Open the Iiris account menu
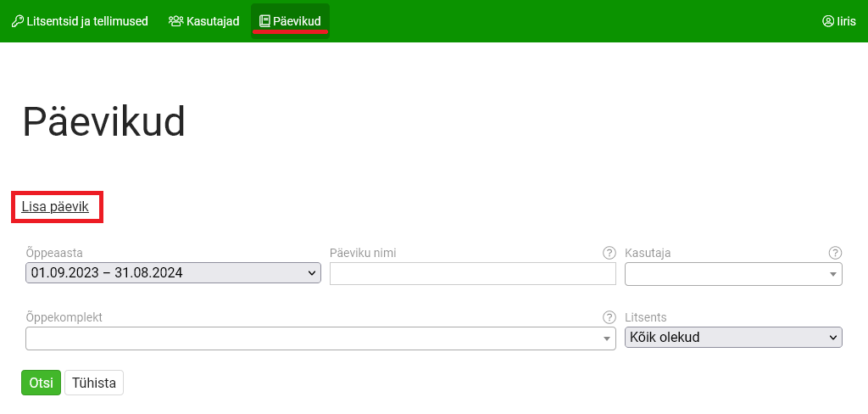 pos(846,21)
